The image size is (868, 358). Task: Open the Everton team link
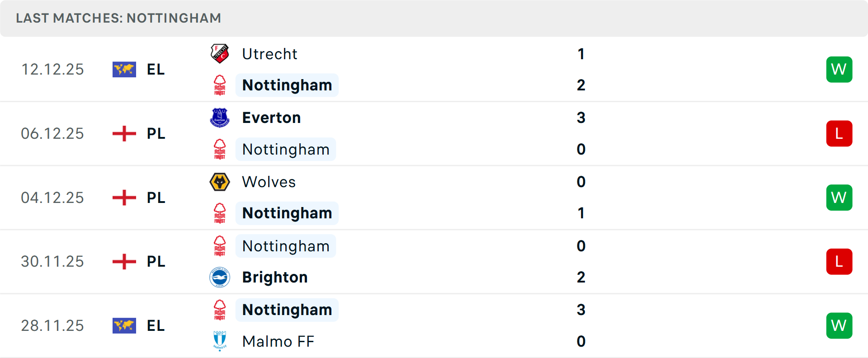point(271,118)
